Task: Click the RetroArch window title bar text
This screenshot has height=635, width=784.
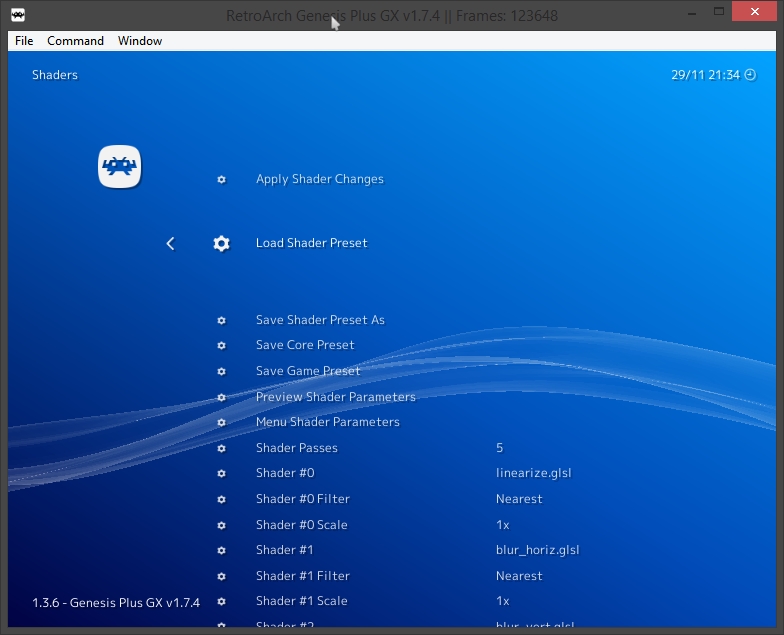Action: [392, 16]
